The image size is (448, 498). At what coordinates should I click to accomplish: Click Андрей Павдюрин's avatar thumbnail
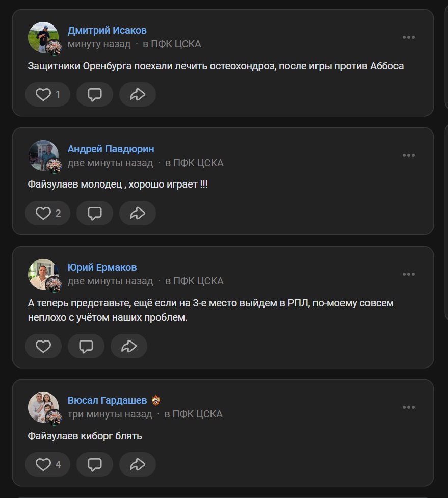[x=43, y=155]
